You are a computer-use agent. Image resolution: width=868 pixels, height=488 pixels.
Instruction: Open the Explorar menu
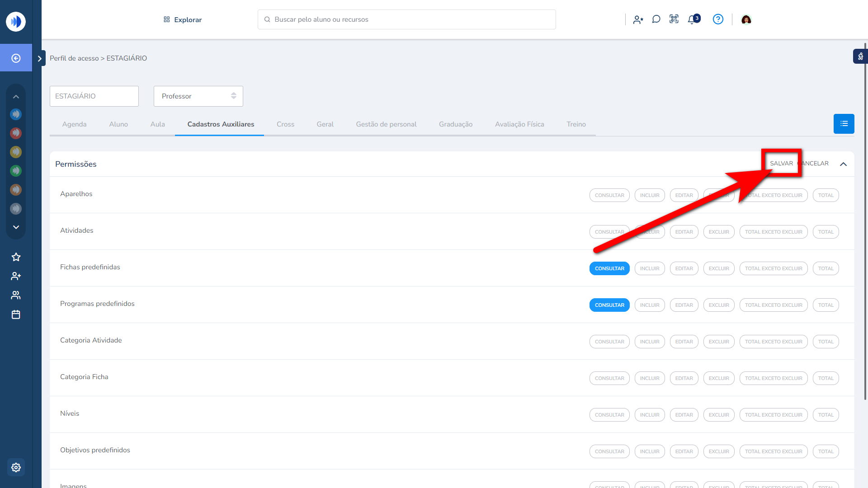click(x=183, y=19)
